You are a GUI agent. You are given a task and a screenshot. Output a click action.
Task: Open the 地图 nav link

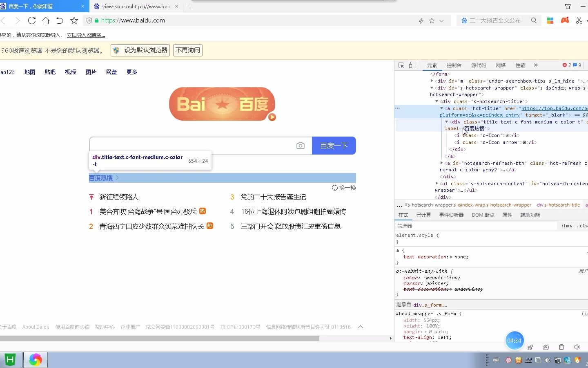(30, 72)
